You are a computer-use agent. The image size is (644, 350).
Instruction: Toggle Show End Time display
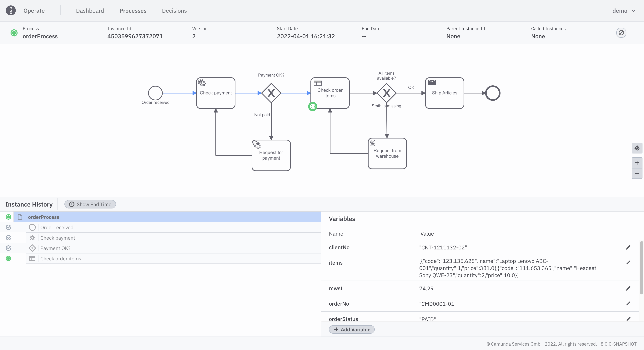click(90, 204)
